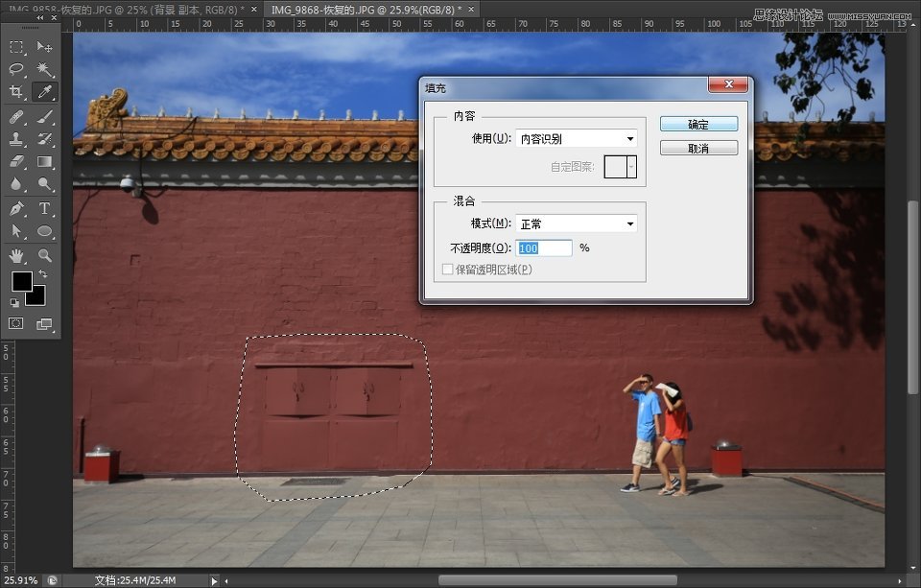Select the Rectangular Marquee tool
The image size is (921, 588).
pyautogui.click(x=14, y=46)
